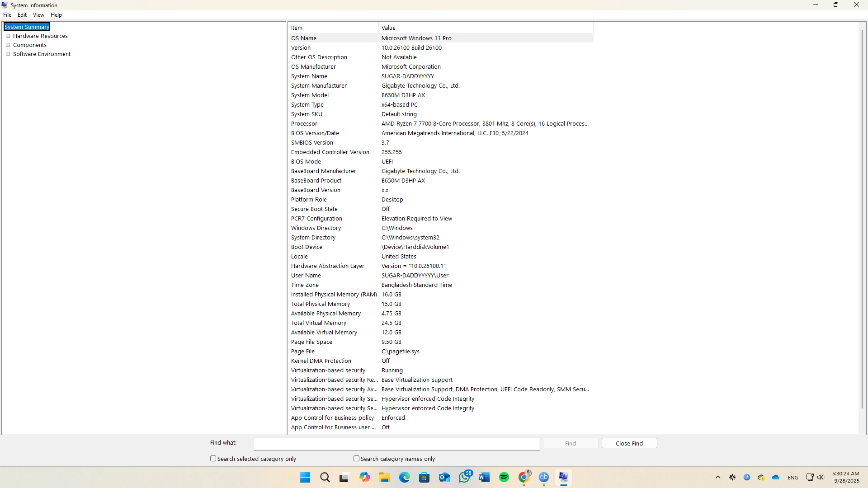Open ENG language input switcher
The height and width of the screenshot is (488, 868).
tap(793, 478)
